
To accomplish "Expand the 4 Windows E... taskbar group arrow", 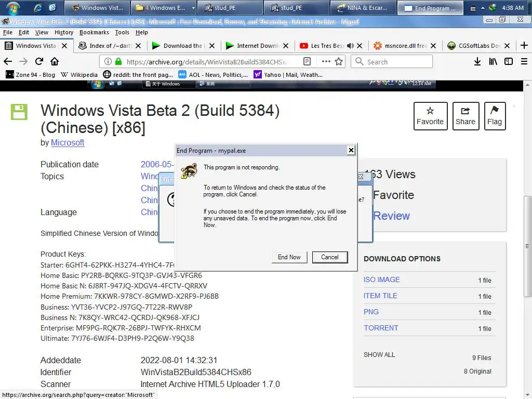I will pyautogui.click(x=193, y=8).
